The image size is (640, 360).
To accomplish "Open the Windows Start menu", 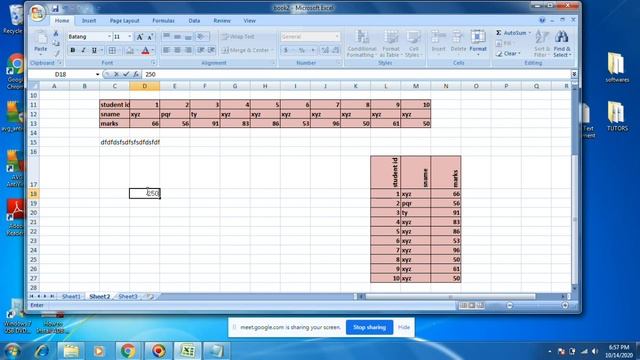I will (x=12, y=351).
